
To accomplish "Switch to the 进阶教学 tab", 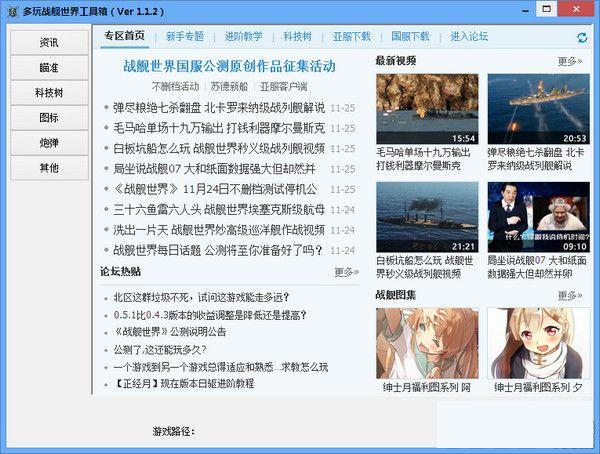I will (243, 36).
